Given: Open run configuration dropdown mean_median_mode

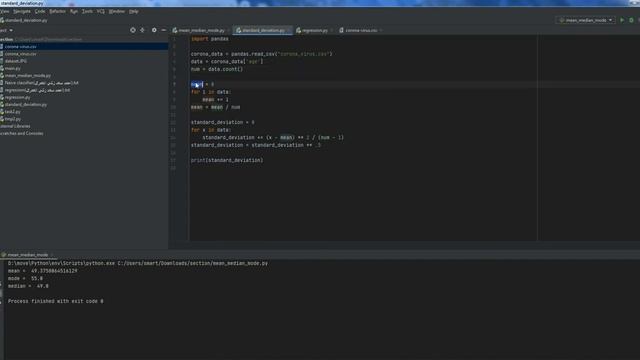Looking at the screenshot, I should pyautogui.click(x=585, y=20).
